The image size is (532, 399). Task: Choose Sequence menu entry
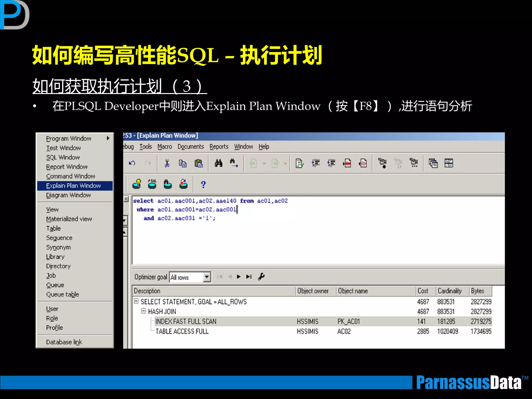tap(75, 238)
